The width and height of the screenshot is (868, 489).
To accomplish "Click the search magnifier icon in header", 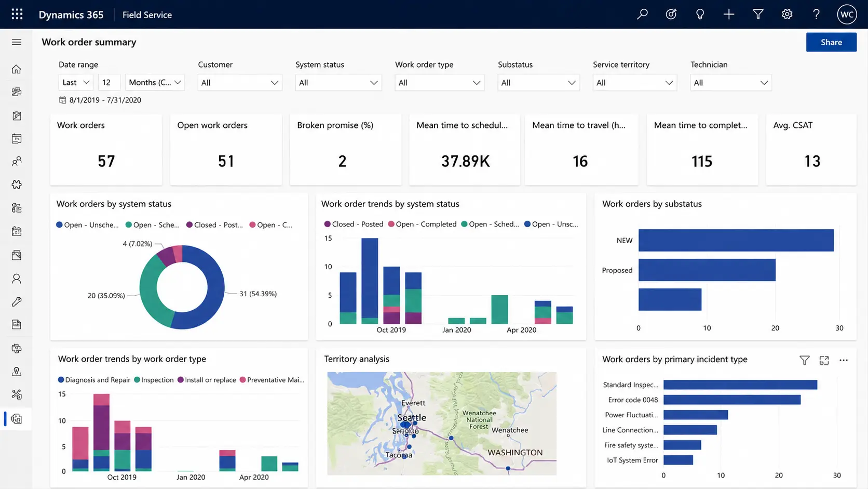I will pos(642,14).
